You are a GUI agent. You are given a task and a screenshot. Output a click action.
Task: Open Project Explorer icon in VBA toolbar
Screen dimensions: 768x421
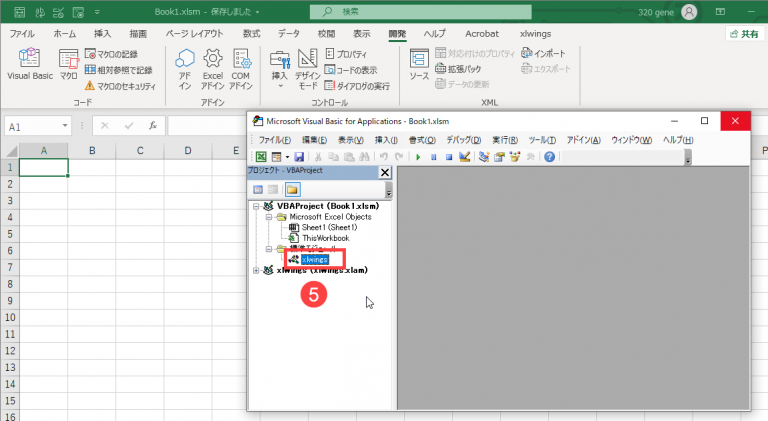tap(484, 157)
